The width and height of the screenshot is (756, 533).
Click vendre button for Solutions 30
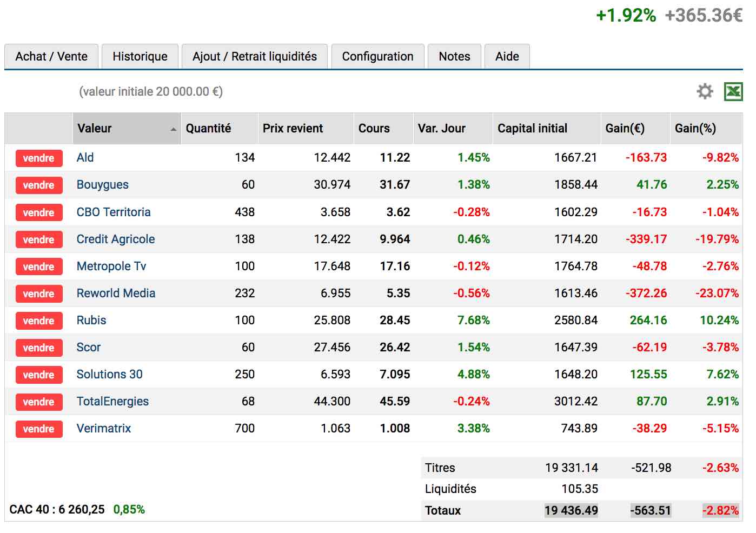(x=39, y=375)
